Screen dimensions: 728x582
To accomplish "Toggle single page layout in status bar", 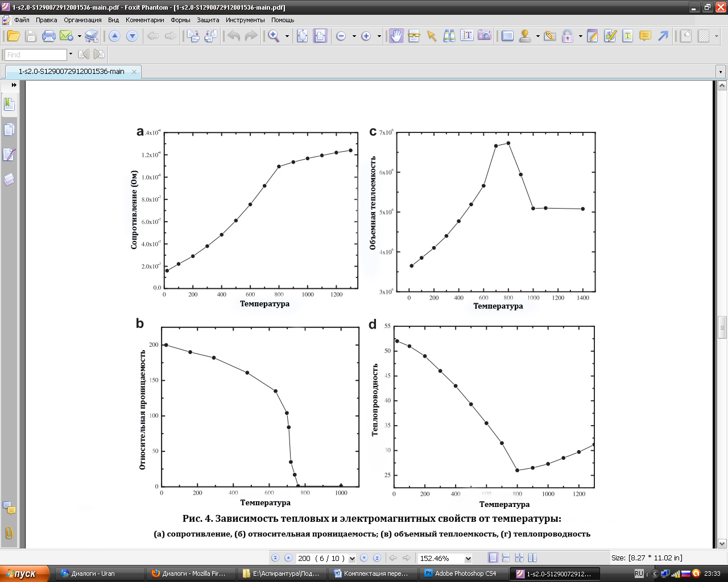I will (493, 558).
